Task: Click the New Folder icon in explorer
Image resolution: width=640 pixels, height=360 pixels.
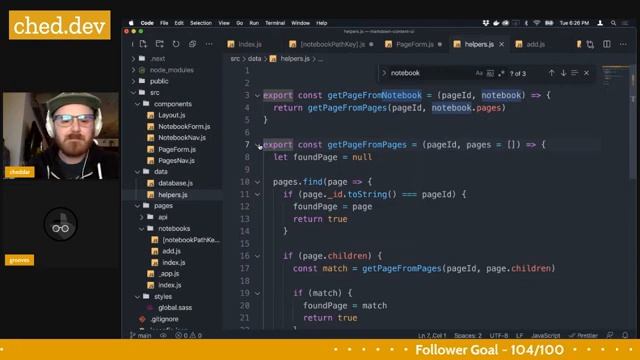Action: point(160,44)
